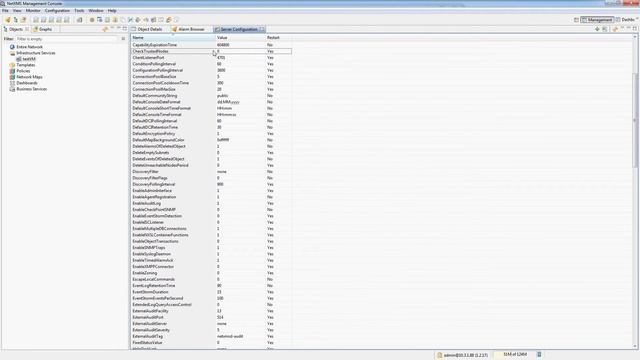This screenshot has height=360, width=640.
Task: Select Policies in the object tree
Action: [23, 71]
